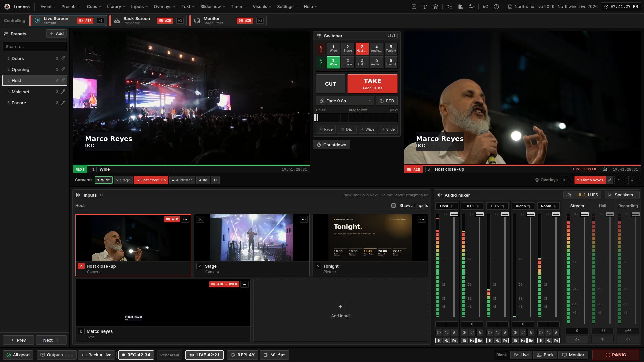
Task: Click the text 'T' icon in top toolbar
Action: pos(425,7)
